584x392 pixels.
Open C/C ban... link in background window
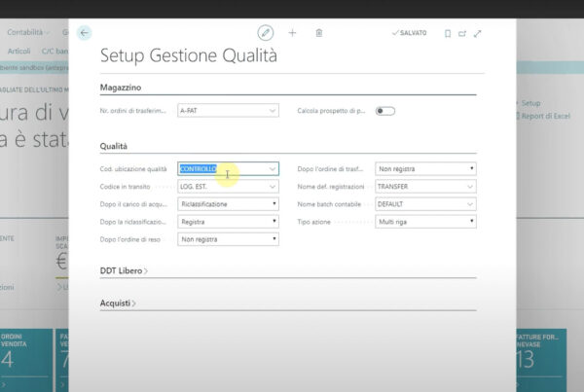[55, 51]
